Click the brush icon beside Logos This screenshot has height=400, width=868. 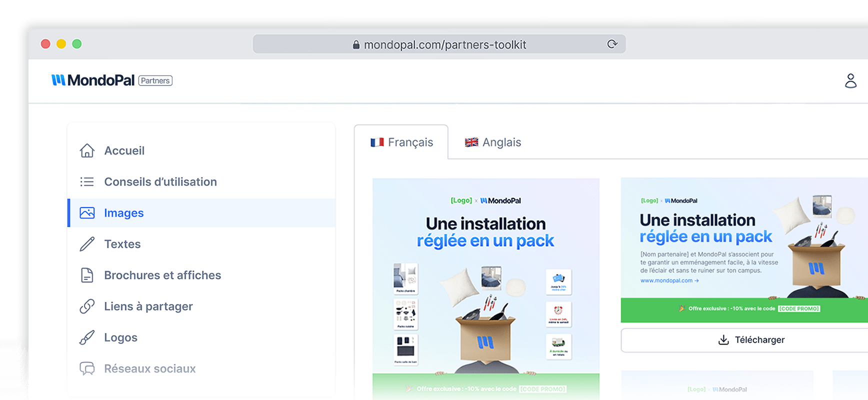pos(87,337)
